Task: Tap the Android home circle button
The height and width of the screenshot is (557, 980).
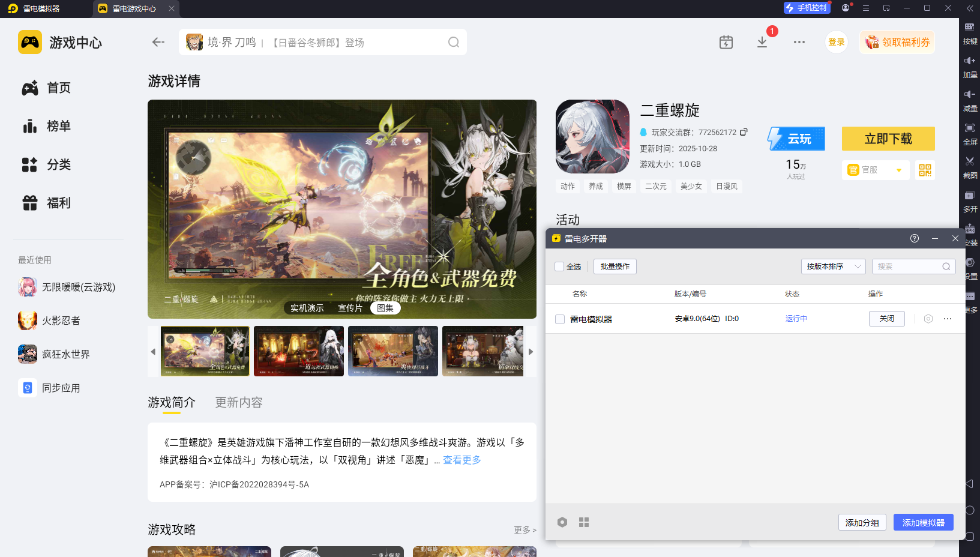Action: click(x=969, y=510)
